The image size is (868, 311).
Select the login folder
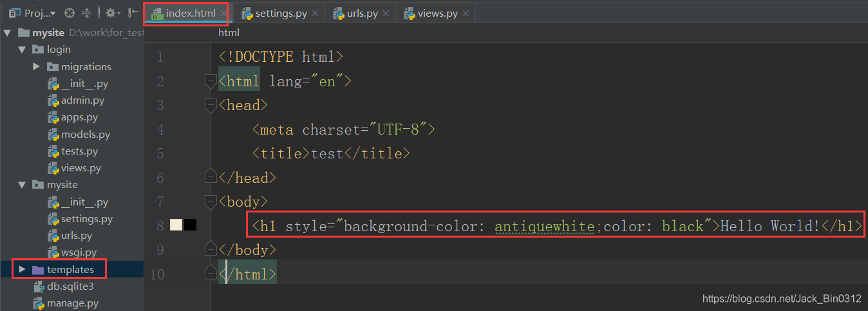click(59, 50)
